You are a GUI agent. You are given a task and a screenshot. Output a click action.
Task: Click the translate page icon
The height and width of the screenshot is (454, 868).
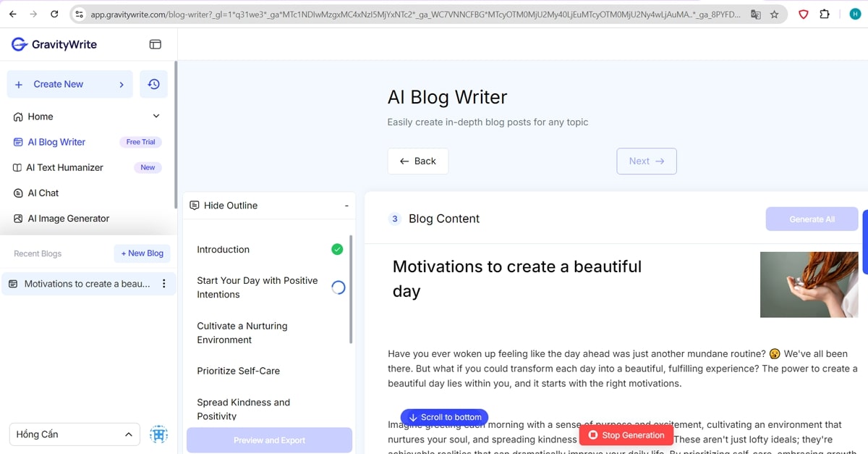[x=755, y=14]
